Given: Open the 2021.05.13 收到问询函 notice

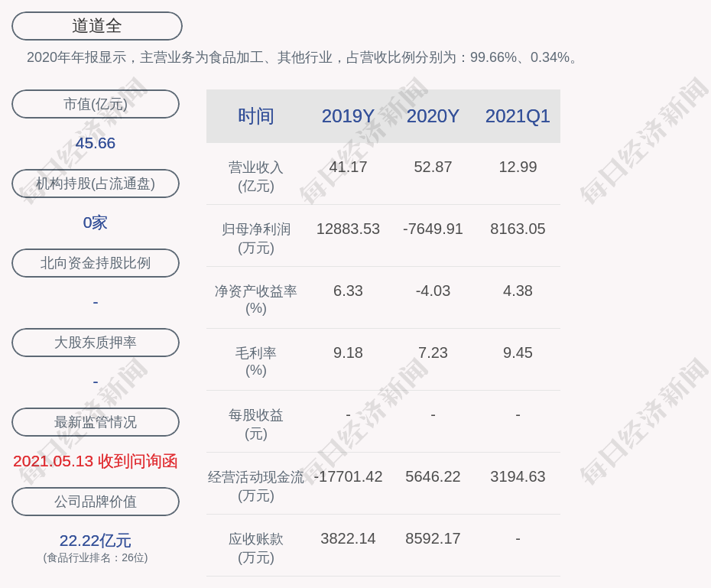Looking at the screenshot, I should click(96, 461).
